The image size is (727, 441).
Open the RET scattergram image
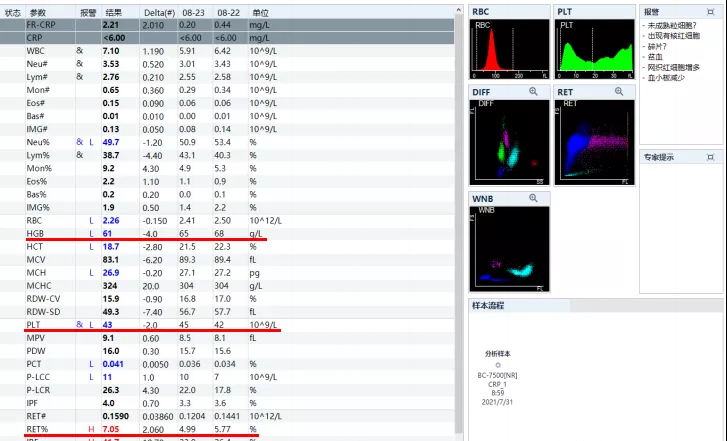(x=594, y=142)
